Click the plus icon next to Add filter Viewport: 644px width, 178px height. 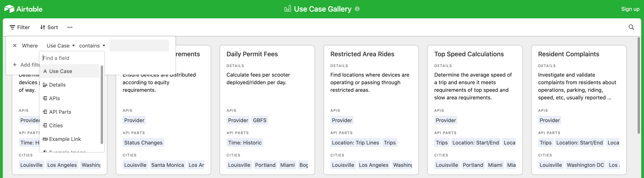[15, 65]
